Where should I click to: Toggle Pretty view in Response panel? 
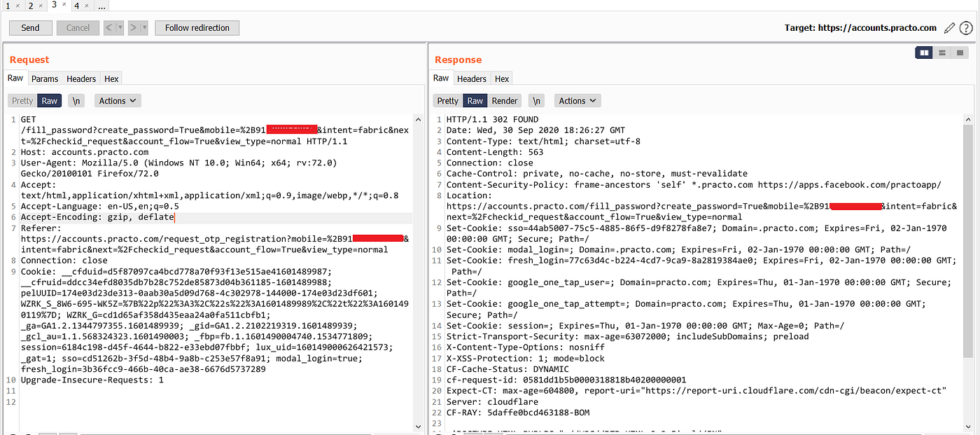coord(448,101)
